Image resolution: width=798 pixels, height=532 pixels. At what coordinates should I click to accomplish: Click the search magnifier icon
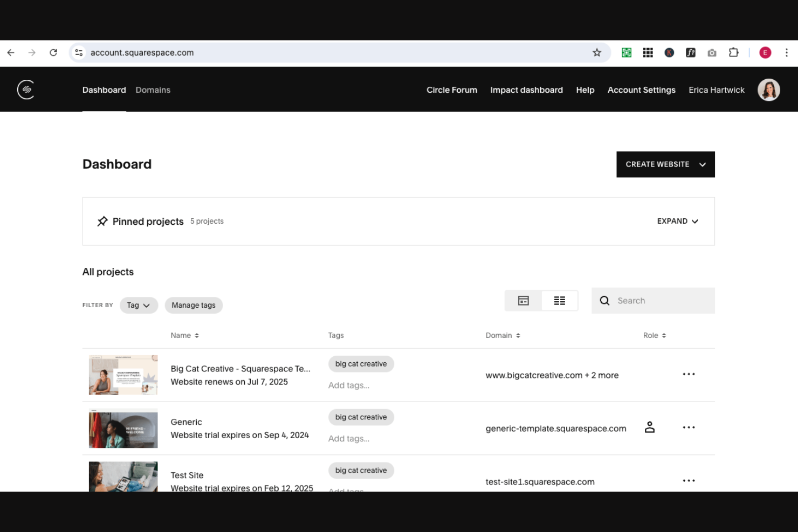(x=604, y=300)
